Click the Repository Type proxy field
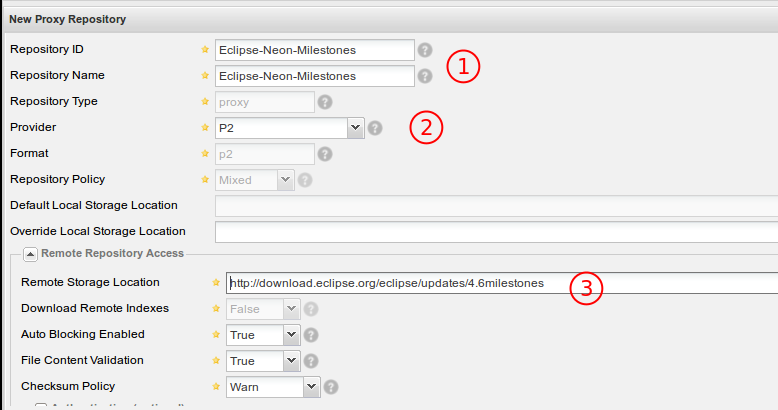778x410 pixels. click(x=264, y=102)
